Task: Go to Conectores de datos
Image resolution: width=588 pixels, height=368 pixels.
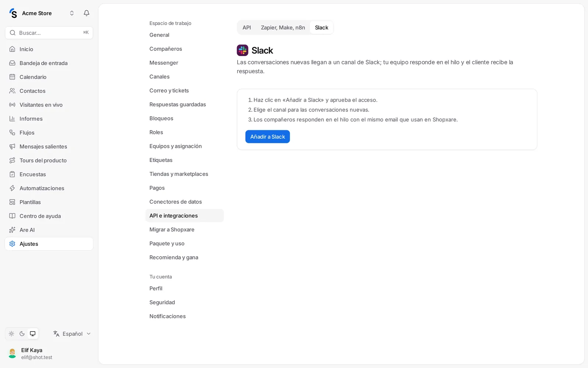Action: [x=184, y=202]
